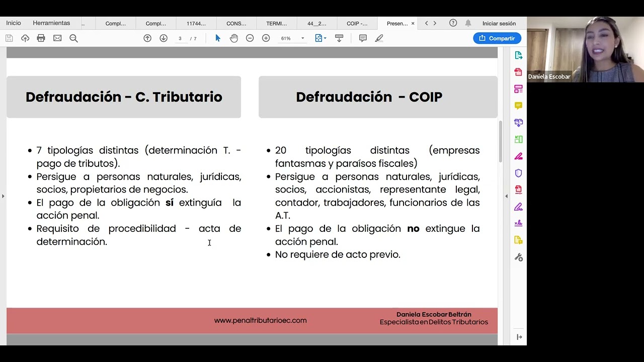
Task: Open the Edit PDF layout tool in sidebar
Action: coord(519,89)
